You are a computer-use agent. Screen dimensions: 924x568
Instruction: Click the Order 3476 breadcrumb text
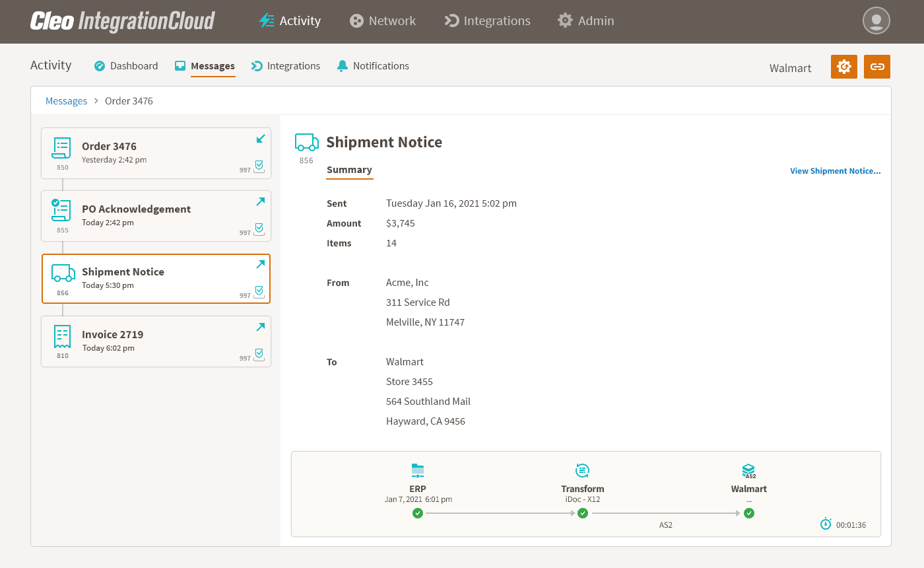click(x=129, y=101)
